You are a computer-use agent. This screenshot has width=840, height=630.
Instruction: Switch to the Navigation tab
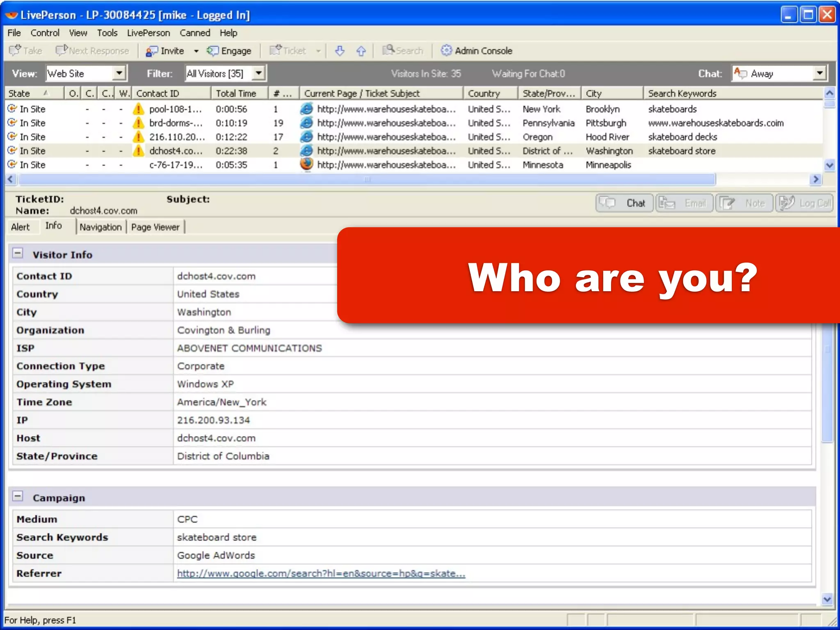pos(100,227)
